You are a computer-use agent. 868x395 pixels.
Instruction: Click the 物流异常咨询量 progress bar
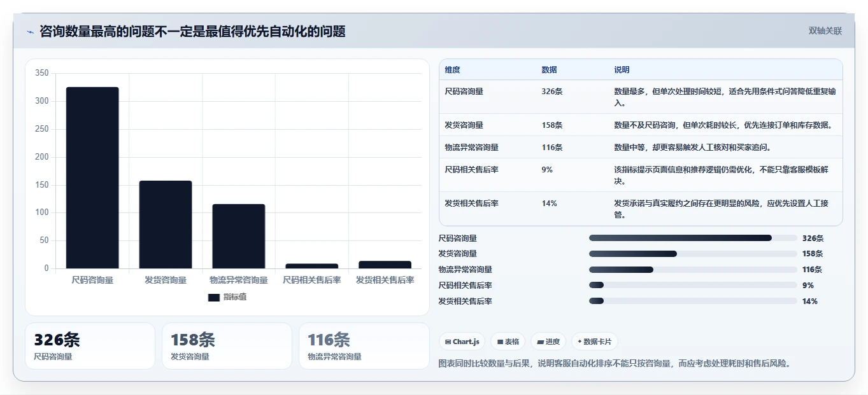click(x=693, y=270)
